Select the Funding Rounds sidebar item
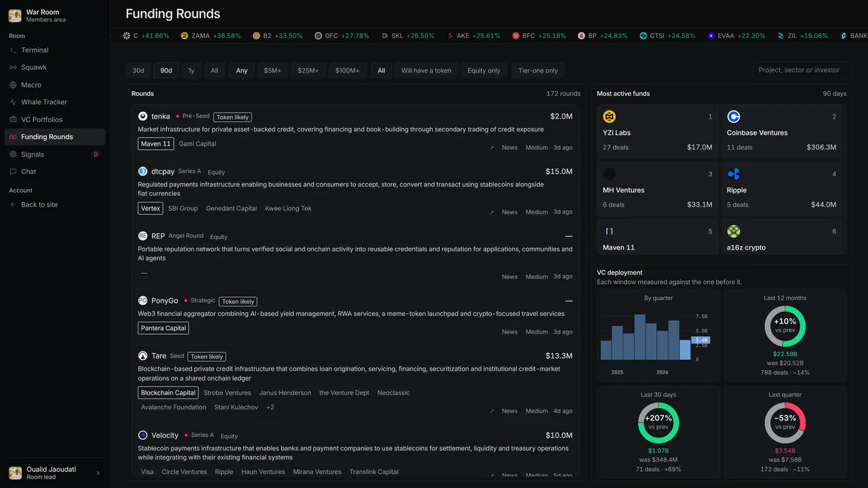The width and height of the screenshot is (868, 488). click(54, 137)
